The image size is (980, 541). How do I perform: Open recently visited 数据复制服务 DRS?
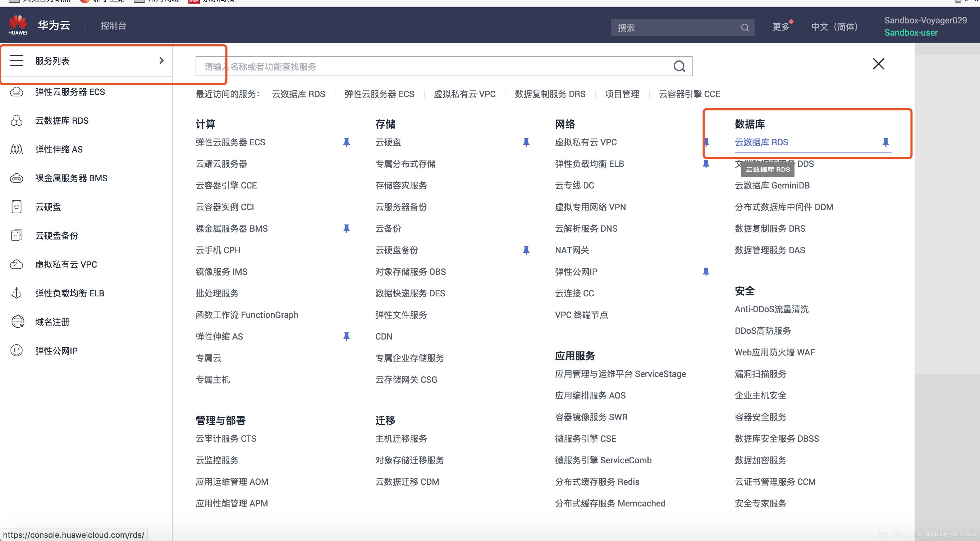pyautogui.click(x=550, y=94)
